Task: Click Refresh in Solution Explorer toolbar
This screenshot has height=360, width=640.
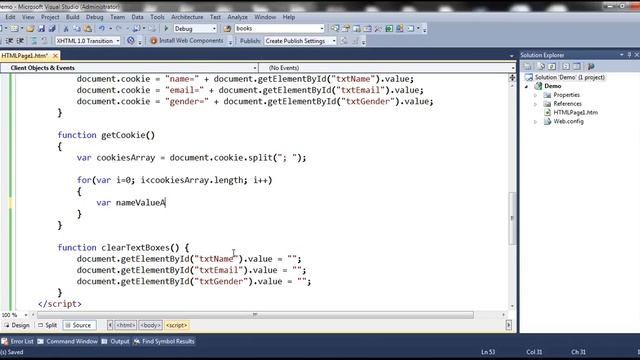Action: tap(552, 66)
